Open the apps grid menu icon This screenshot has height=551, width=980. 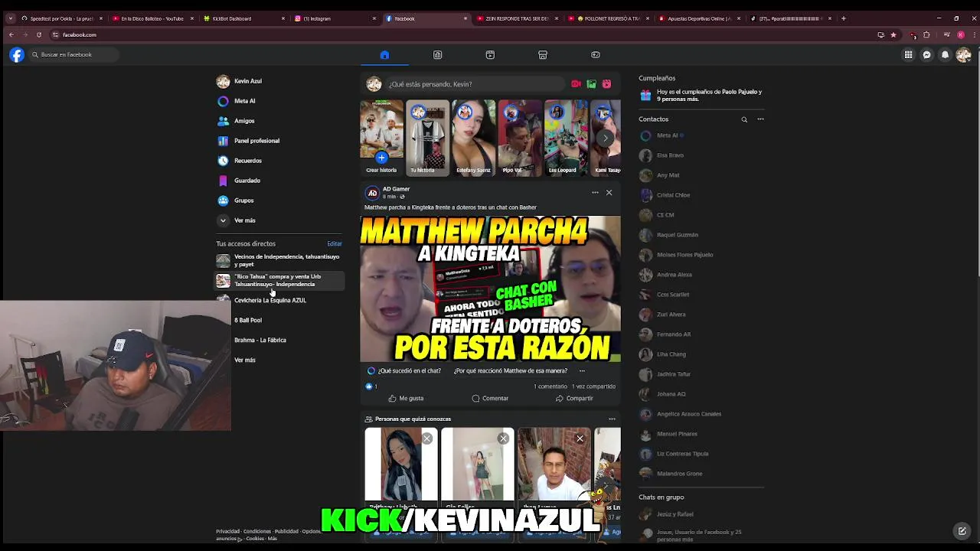(x=908, y=54)
